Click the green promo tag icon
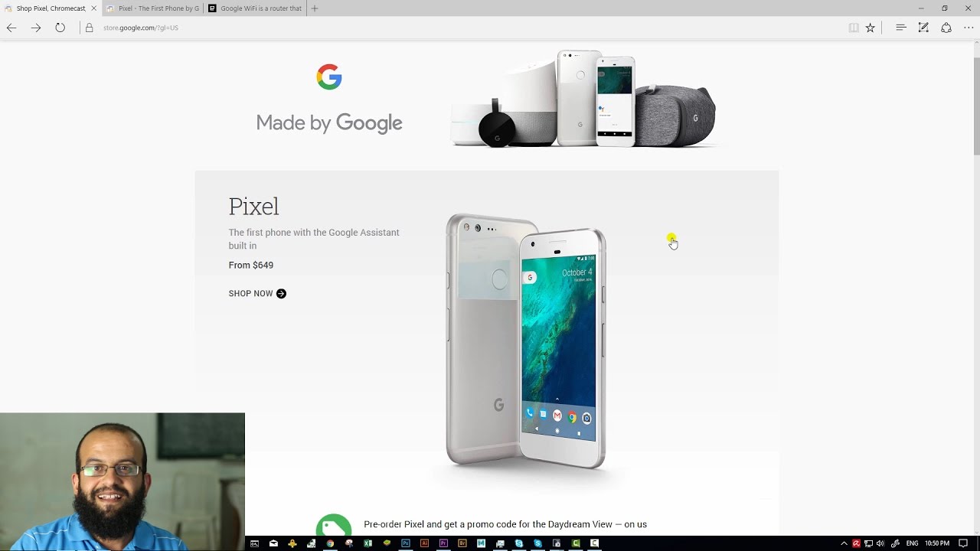 334,525
